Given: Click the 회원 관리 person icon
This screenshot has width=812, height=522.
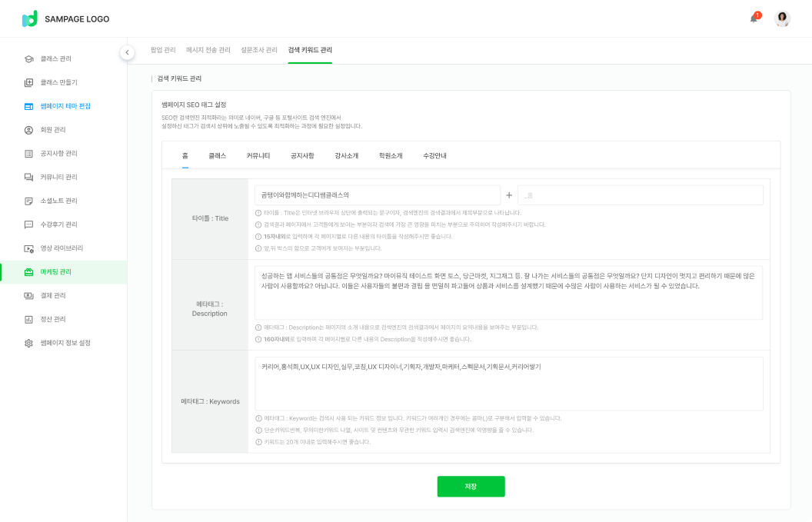Looking at the screenshot, I should coord(28,130).
